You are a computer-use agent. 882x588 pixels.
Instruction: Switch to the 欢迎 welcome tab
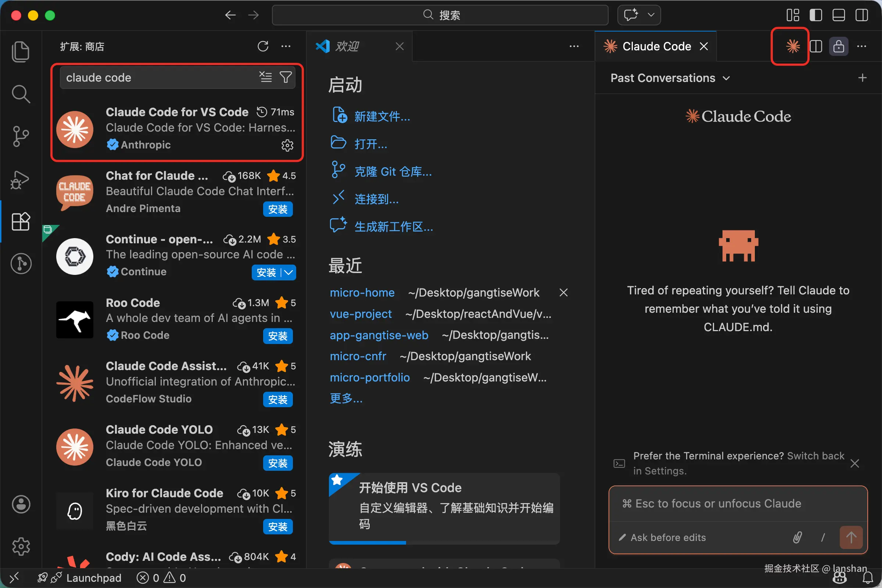[347, 47]
